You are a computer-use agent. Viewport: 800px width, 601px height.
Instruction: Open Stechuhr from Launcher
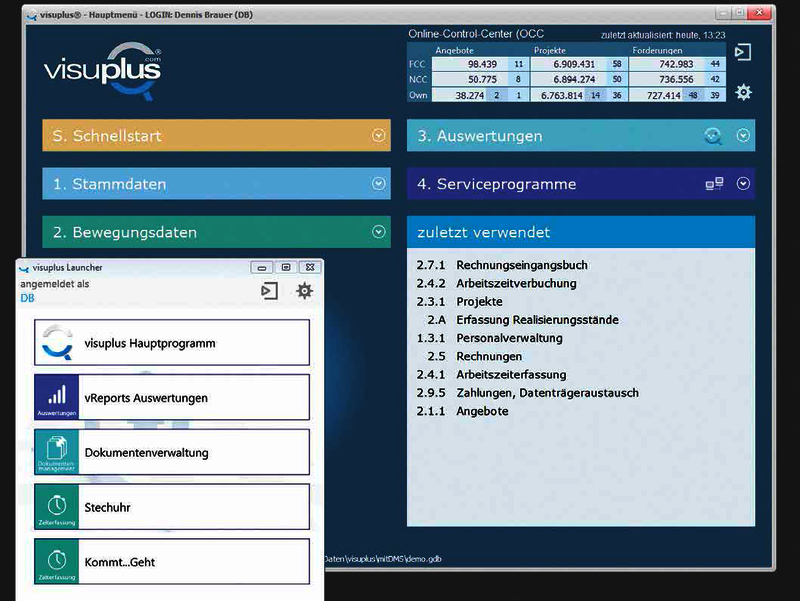click(172, 507)
